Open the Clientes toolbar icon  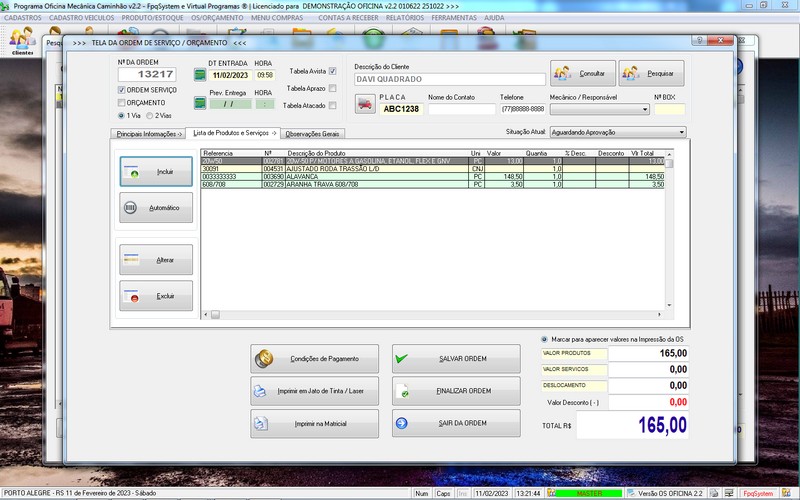(x=22, y=41)
